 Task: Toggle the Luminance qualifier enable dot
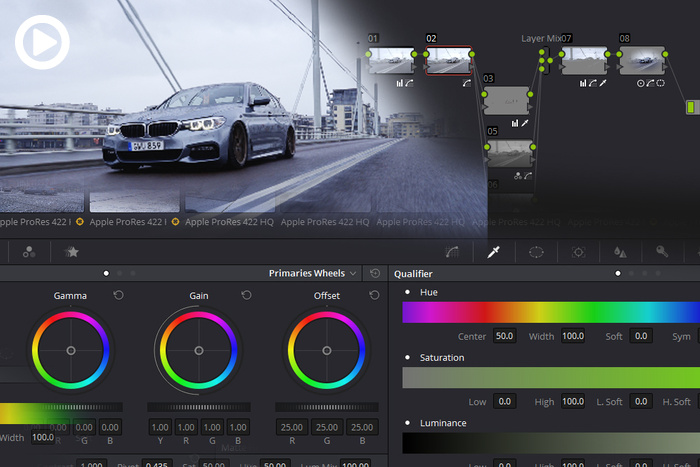coord(407,423)
